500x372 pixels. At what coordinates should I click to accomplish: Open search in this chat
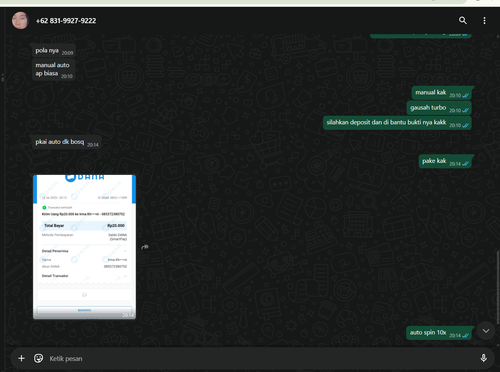[463, 21]
